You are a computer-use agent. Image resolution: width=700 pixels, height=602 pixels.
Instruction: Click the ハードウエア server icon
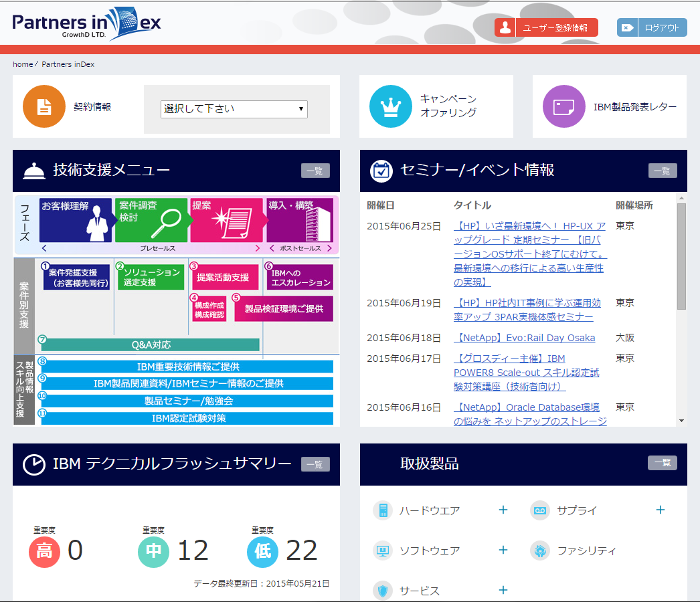[383, 510]
